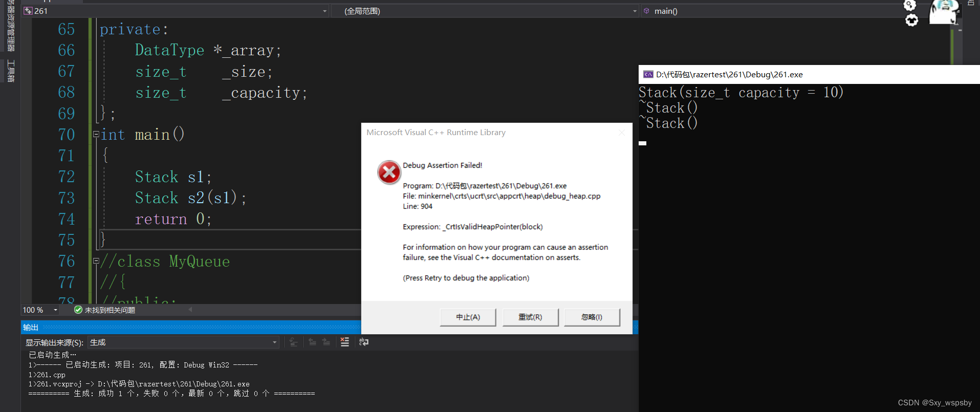
Task: Go to previous message in Output panel
Action: click(x=312, y=342)
